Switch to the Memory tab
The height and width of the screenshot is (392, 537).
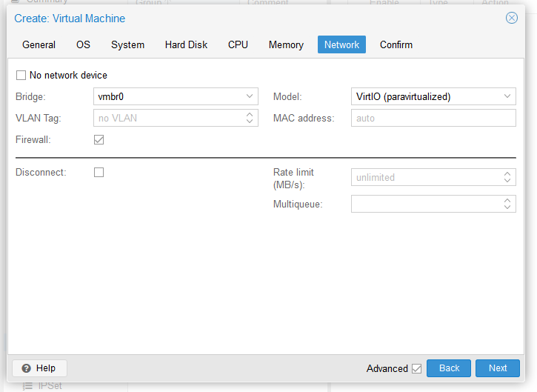[286, 44]
